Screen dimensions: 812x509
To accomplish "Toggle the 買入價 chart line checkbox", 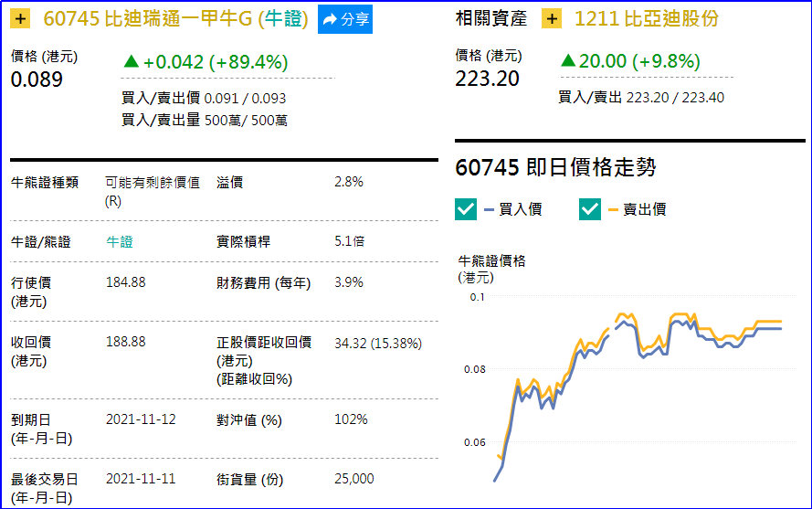I will pos(466,209).
